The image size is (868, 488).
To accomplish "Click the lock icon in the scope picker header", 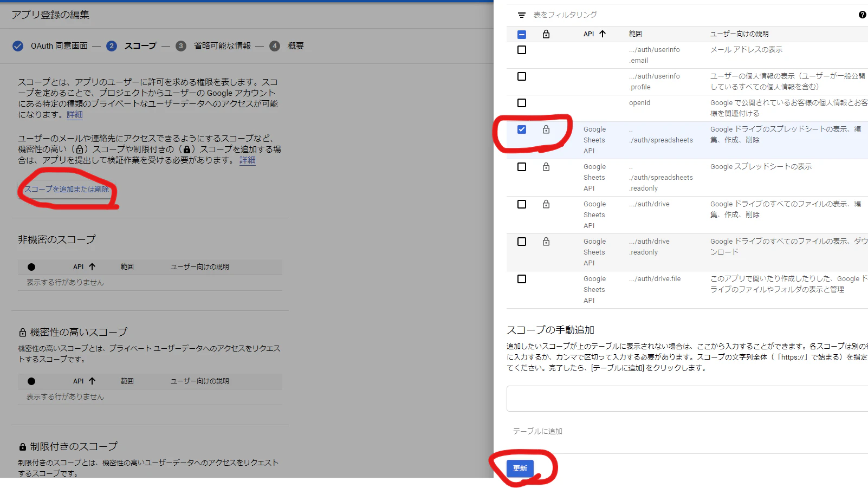I will pyautogui.click(x=546, y=34).
